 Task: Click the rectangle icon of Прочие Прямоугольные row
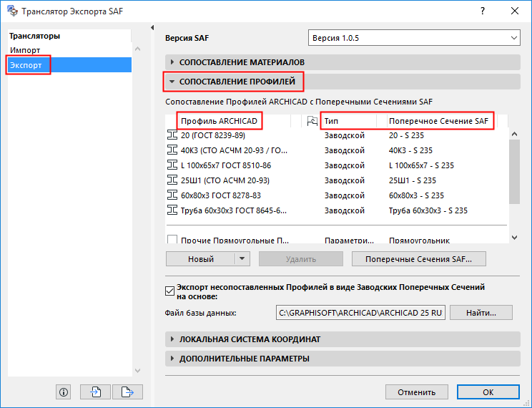point(172,239)
